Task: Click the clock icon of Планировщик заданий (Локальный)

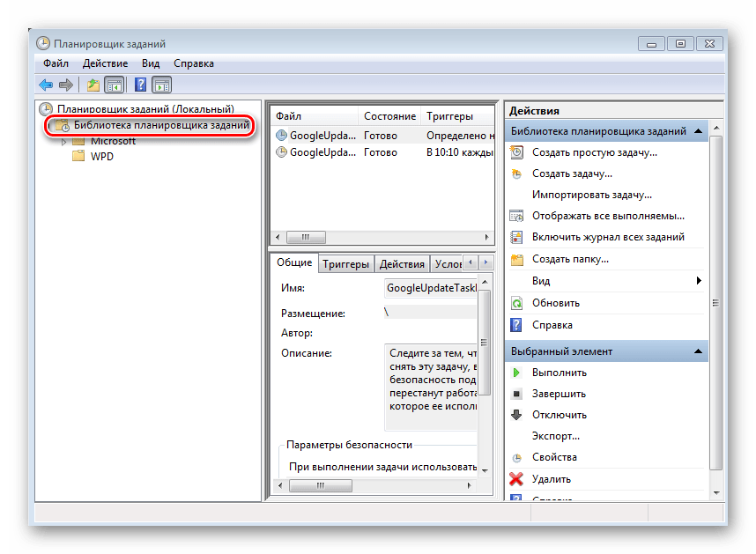Action: pos(45,109)
